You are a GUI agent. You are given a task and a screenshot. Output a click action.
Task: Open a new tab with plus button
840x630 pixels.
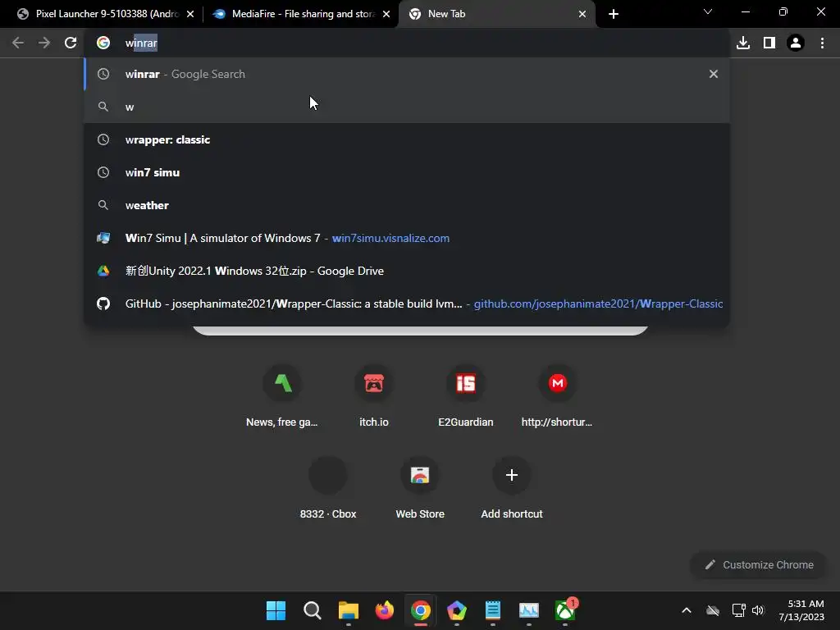[x=614, y=14]
